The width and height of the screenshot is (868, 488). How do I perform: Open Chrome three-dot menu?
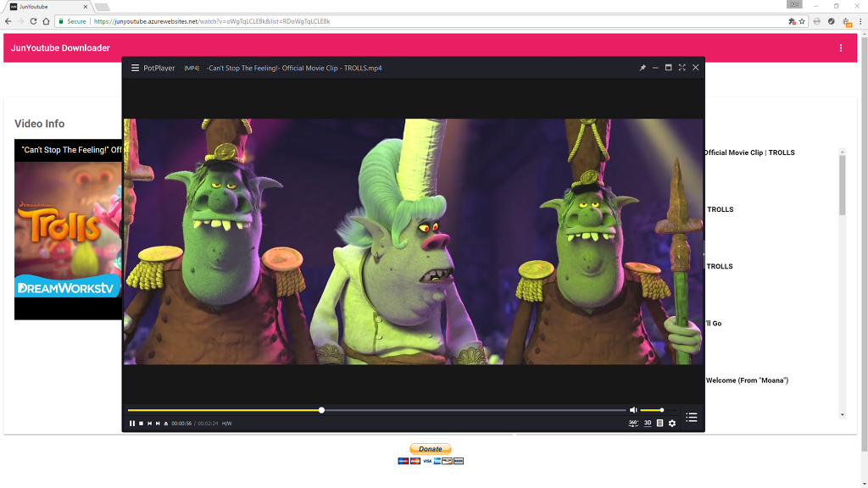(860, 21)
